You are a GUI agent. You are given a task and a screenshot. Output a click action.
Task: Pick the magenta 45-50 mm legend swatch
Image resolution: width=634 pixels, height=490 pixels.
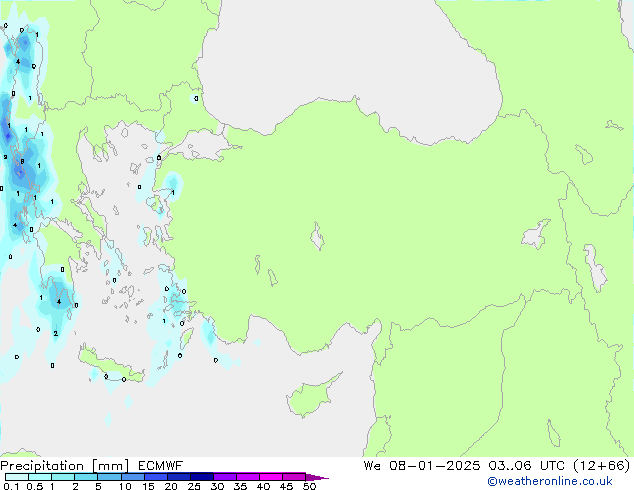[294, 477]
